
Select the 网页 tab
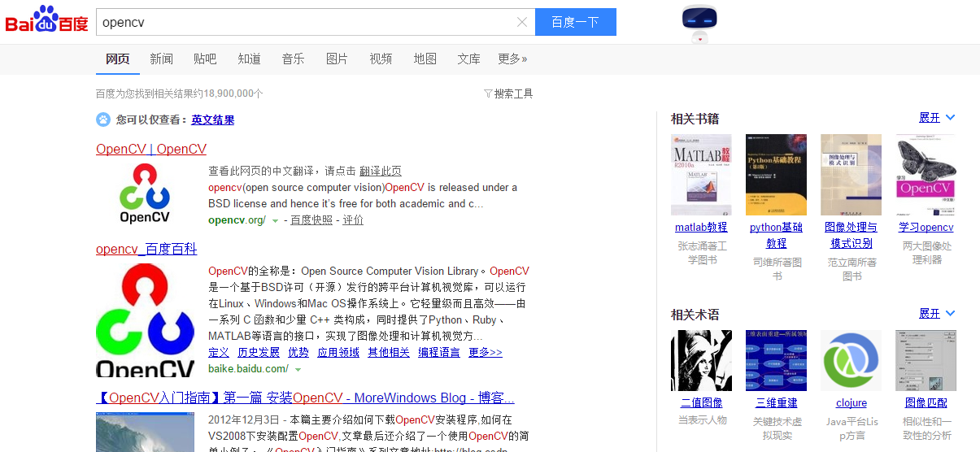118,59
